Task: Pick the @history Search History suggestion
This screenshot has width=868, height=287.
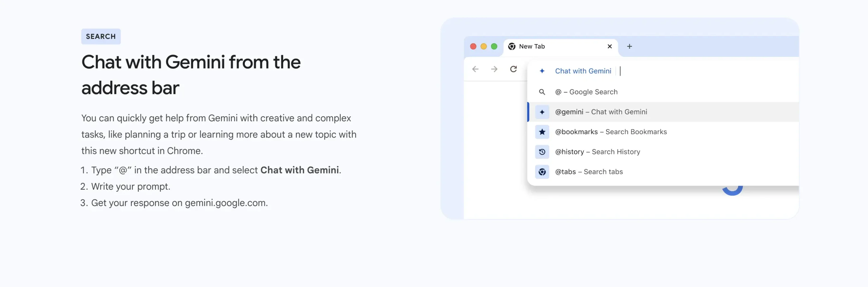Action: point(597,152)
